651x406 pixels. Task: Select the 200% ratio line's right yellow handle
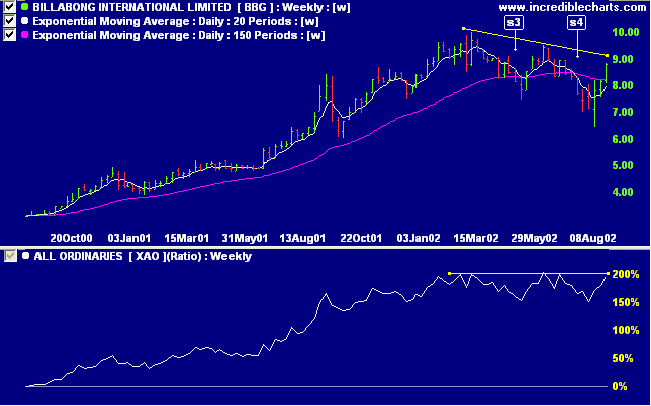coord(608,273)
